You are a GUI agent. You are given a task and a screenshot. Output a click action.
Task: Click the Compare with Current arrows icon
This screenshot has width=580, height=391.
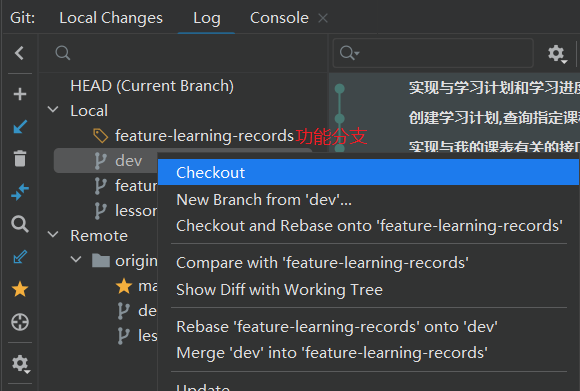tap(20, 192)
